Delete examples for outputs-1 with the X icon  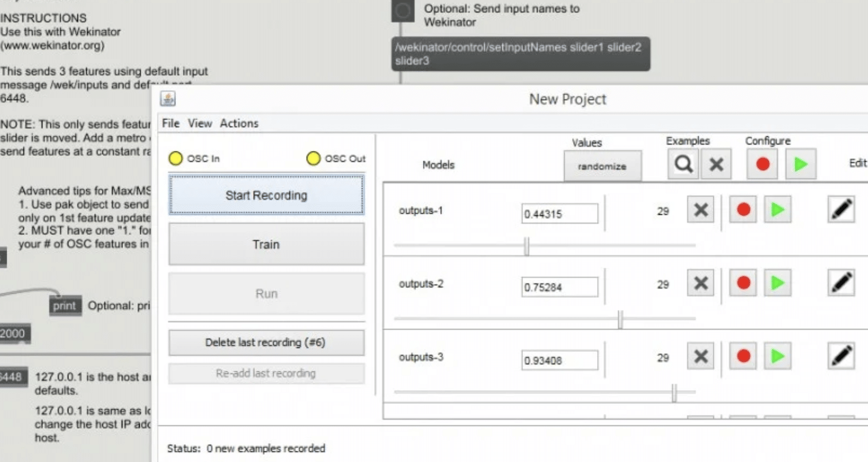(x=701, y=210)
